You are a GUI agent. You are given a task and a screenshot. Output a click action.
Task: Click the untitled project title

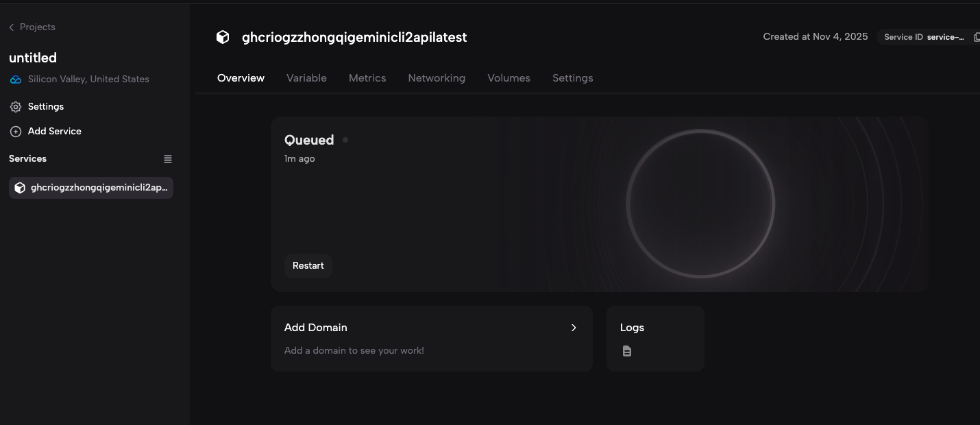(x=32, y=58)
